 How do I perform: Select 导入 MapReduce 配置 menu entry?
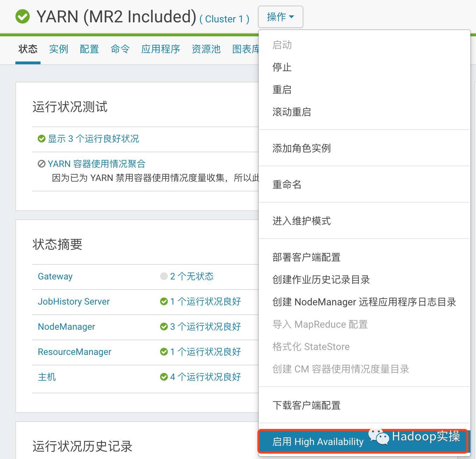click(x=365, y=324)
